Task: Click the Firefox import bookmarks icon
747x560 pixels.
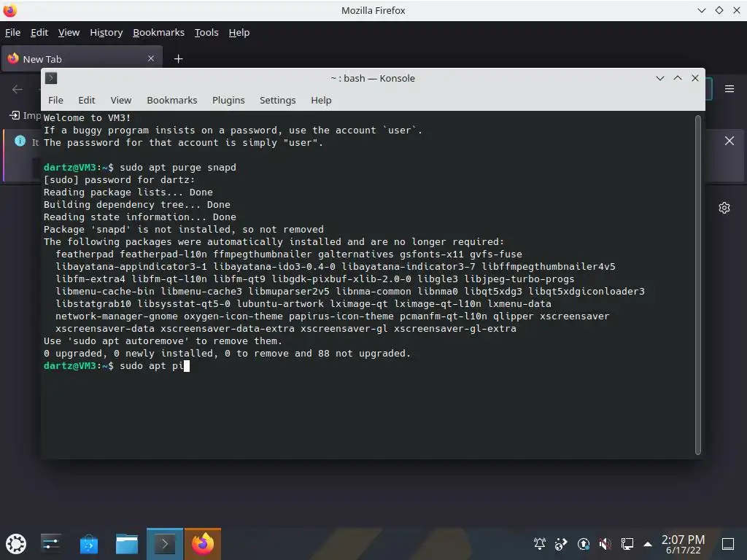Action: coord(15,115)
